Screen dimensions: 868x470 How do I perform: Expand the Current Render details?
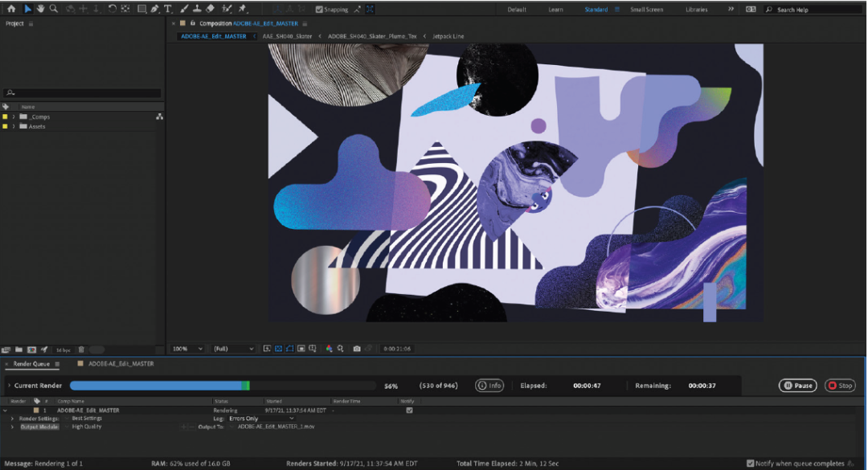tap(9, 386)
